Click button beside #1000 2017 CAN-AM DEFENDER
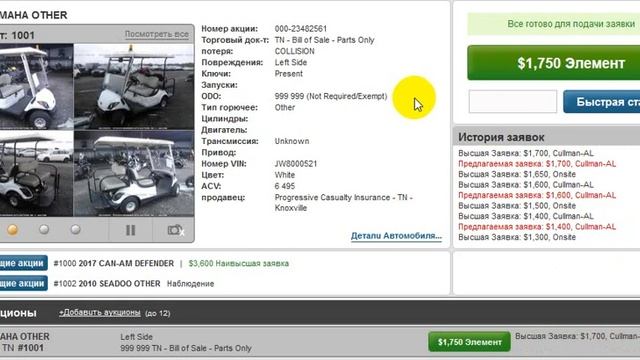The image size is (640, 360). point(24,263)
